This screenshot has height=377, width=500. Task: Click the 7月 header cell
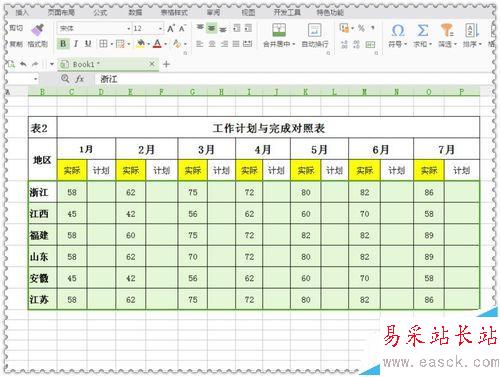[x=446, y=149]
